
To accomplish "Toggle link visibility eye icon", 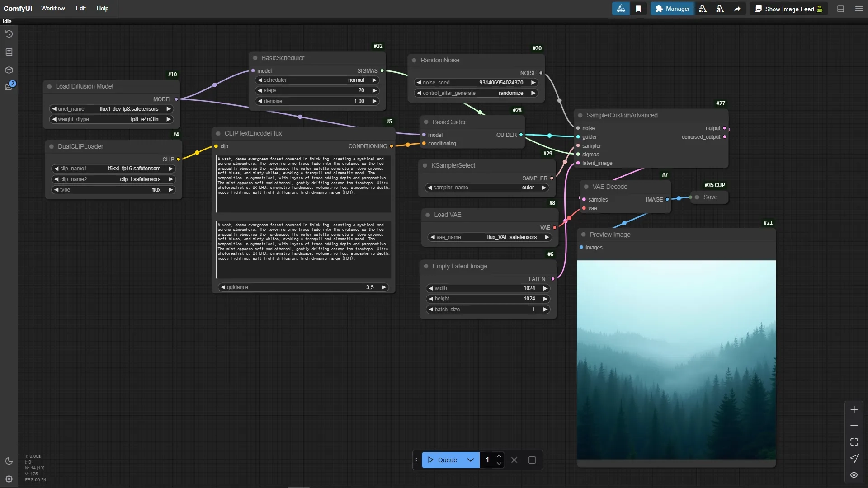I will (x=854, y=475).
